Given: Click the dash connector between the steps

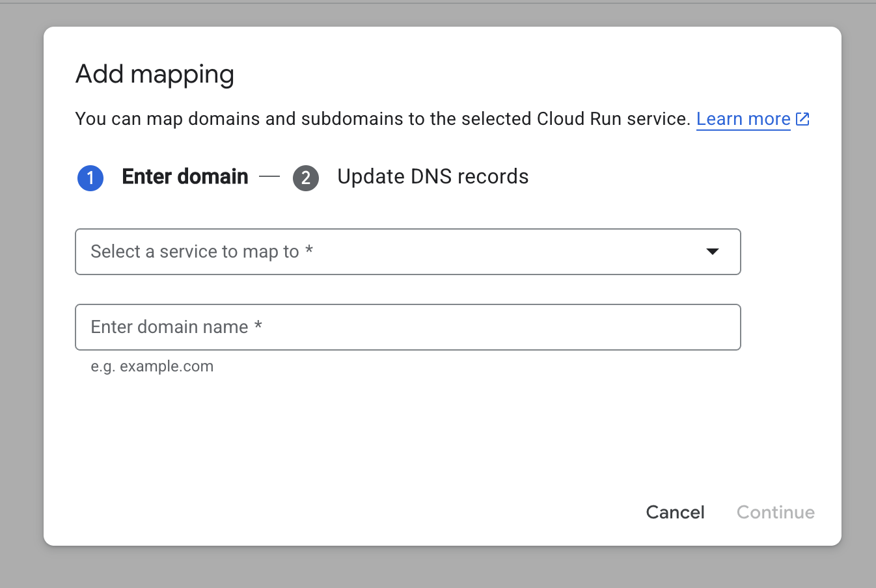Looking at the screenshot, I should click(x=269, y=177).
